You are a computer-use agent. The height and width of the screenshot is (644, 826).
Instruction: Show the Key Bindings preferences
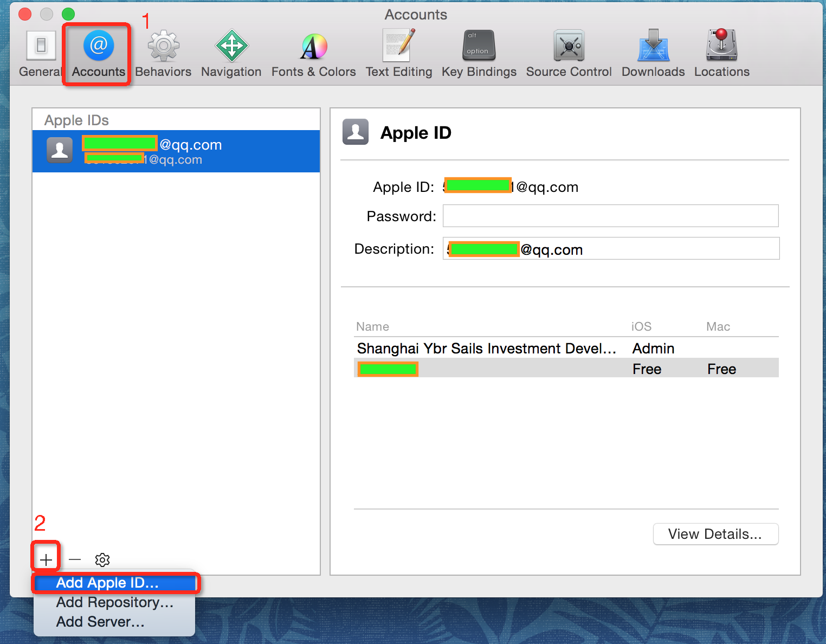(x=479, y=54)
